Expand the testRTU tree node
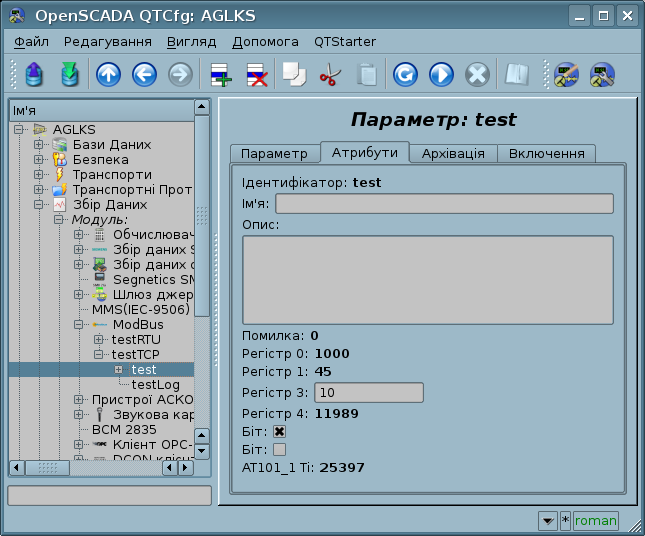Viewport: 645px width, 536px height. [x=99, y=340]
